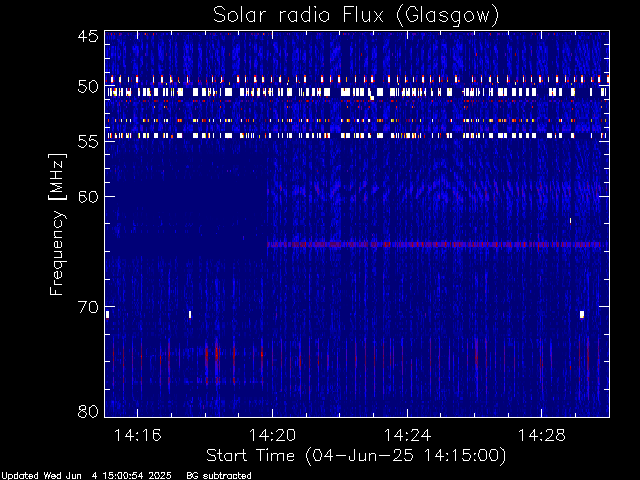
Task: Click the 14:20 time axis label
Action: (x=272, y=435)
